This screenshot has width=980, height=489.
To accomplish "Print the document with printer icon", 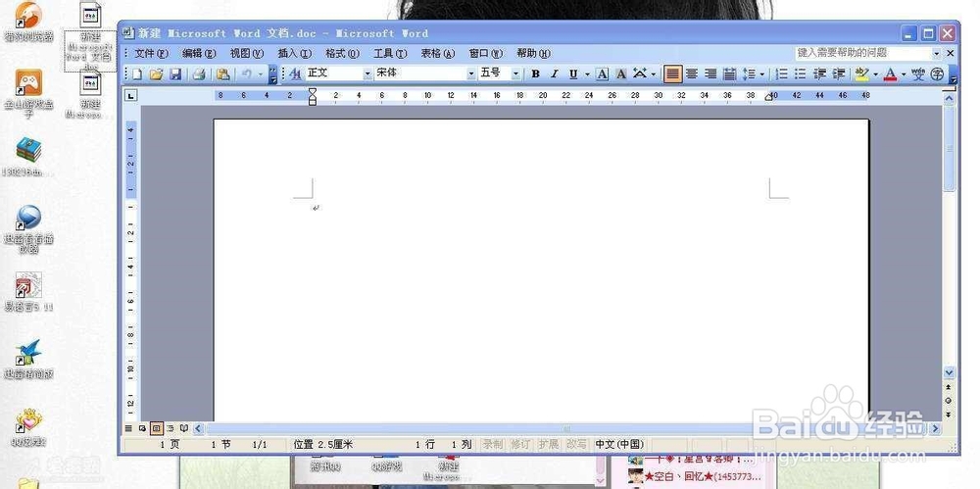I will (199, 74).
